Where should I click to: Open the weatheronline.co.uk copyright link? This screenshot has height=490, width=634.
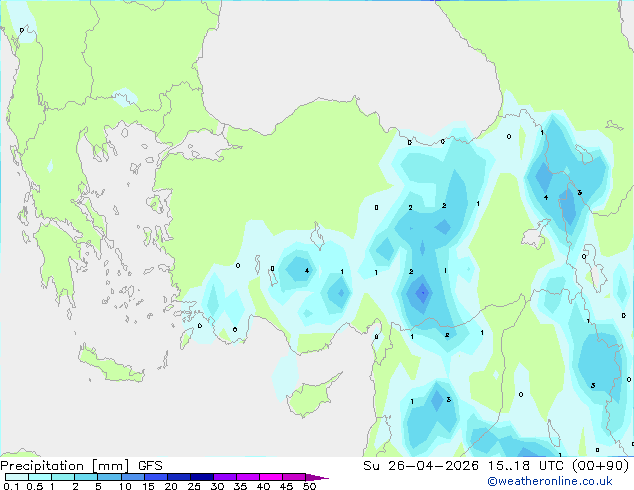549,481
